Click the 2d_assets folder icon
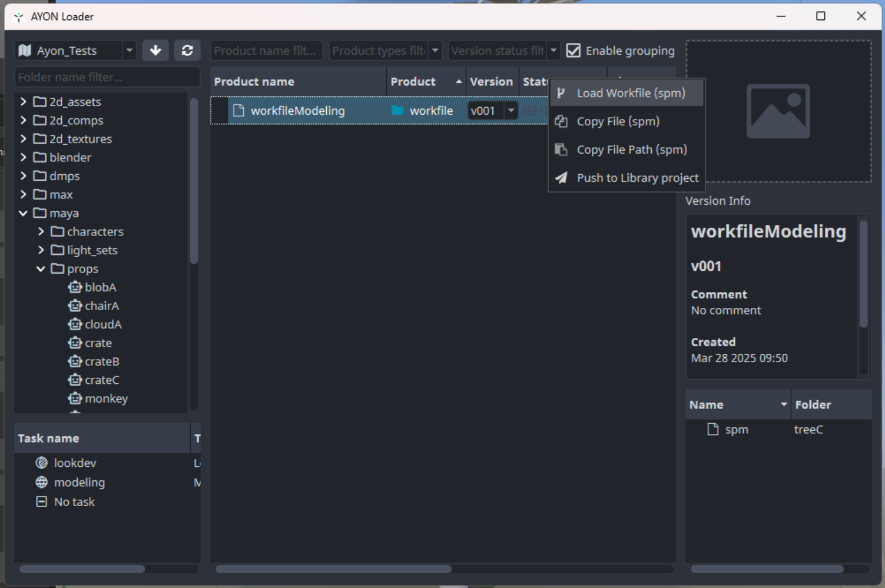The width and height of the screenshot is (885, 588). click(40, 102)
